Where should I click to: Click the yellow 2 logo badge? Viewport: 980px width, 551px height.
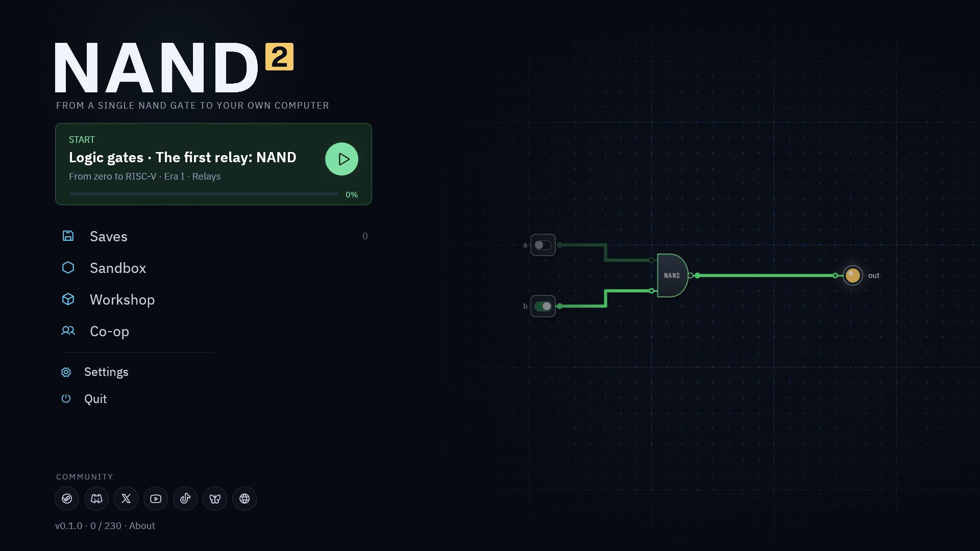(x=279, y=57)
